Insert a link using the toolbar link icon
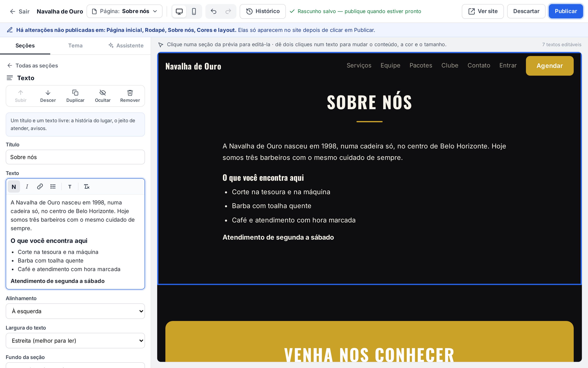The width and height of the screenshot is (588, 368). pyautogui.click(x=40, y=187)
